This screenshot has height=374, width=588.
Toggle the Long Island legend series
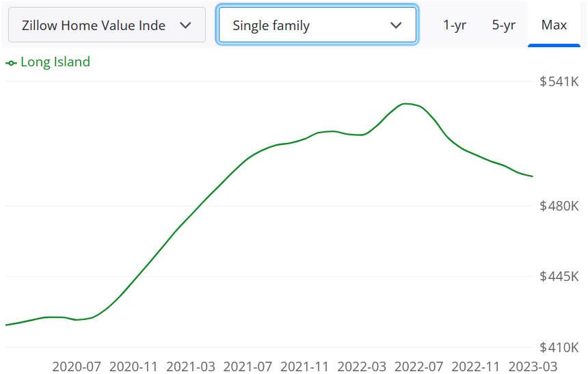pyautogui.click(x=55, y=62)
